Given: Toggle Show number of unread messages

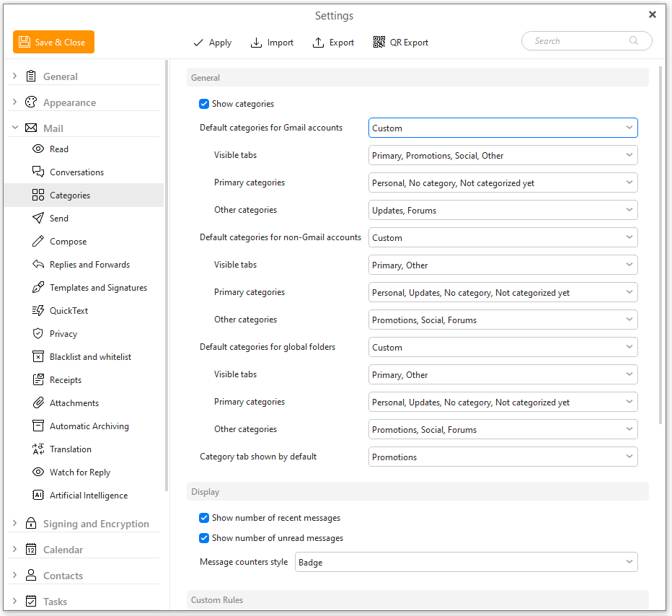Looking at the screenshot, I should click(x=204, y=538).
